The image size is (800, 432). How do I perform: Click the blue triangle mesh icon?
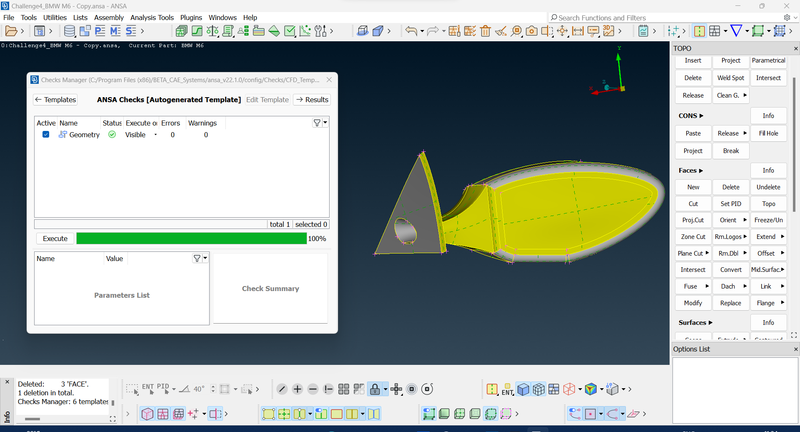(x=736, y=31)
